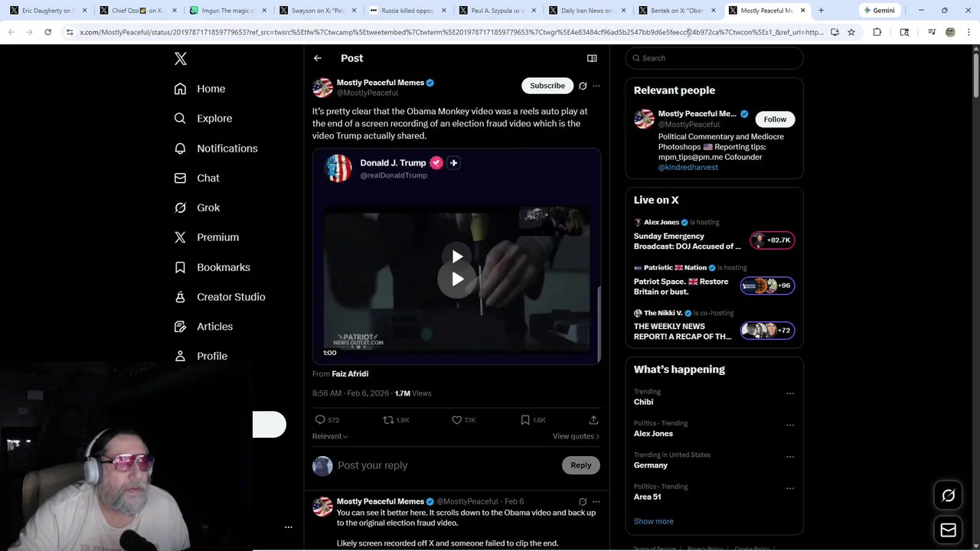Open the post's three-dot more menu
Viewport: 980px width, 551px height.
tap(596, 86)
